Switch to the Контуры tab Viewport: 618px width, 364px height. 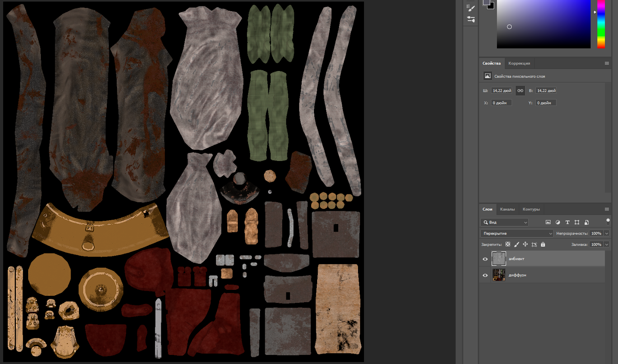click(x=531, y=209)
